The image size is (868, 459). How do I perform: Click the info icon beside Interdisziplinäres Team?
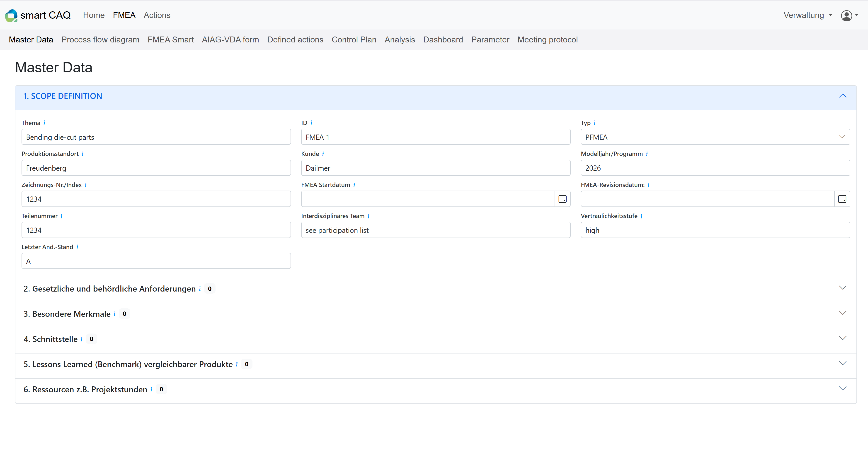coord(369,216)
